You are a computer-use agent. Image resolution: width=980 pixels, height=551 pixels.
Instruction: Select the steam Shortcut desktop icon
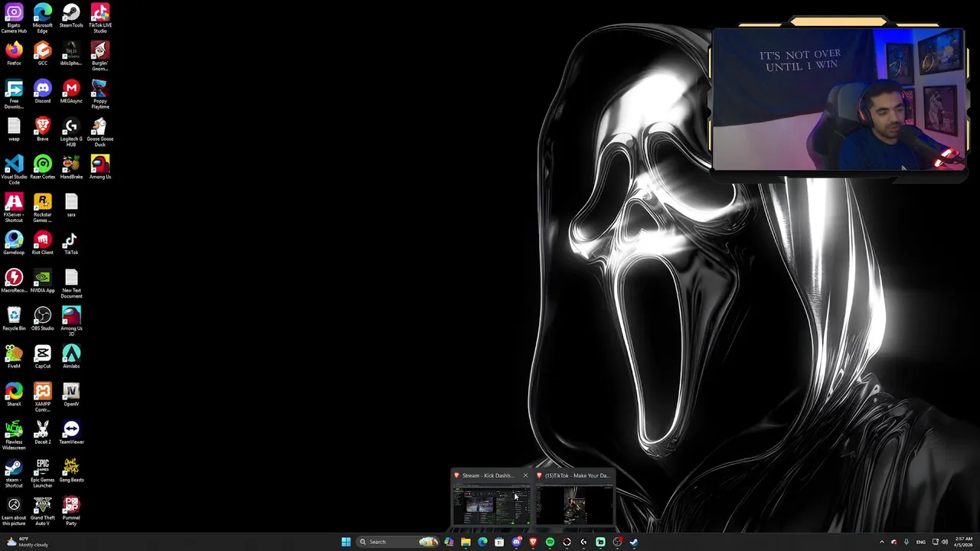tap(14, 473)
